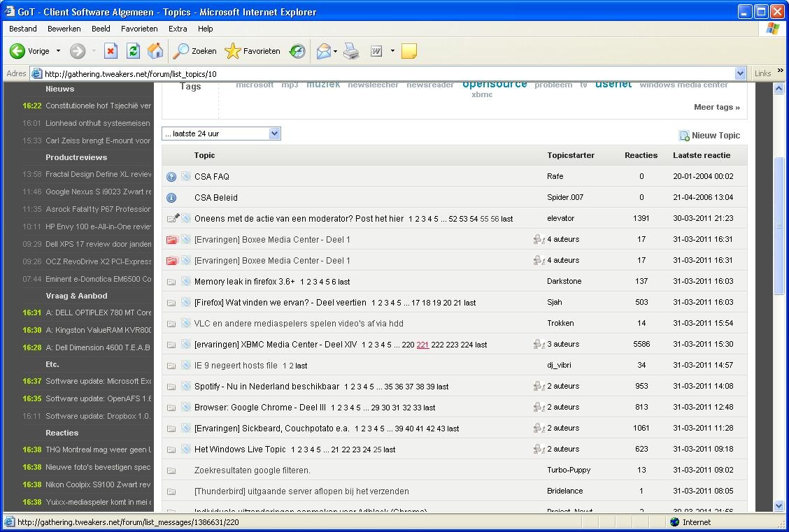Click the Nieuw Topic button
The height and width of the screenshot is (532, 789).
tap(709, 136)
